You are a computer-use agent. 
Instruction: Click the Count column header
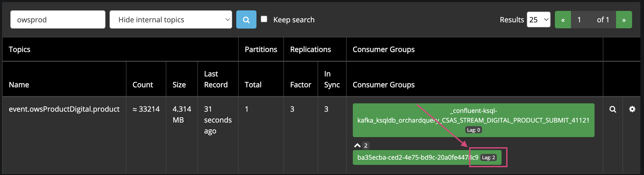pyautogui.click(x=143, y=85)
